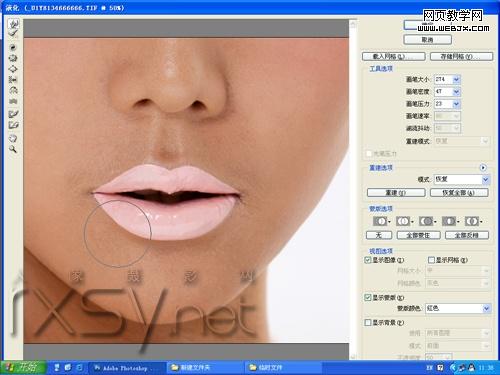Viewport: 500px width, 375px height.
Task: Click the Replace Selection mask icon
Action: [x=381, y=221]
